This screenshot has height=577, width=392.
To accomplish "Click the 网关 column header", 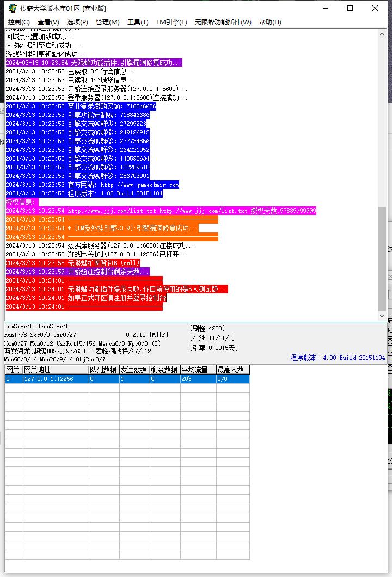I will pos(14,370).
